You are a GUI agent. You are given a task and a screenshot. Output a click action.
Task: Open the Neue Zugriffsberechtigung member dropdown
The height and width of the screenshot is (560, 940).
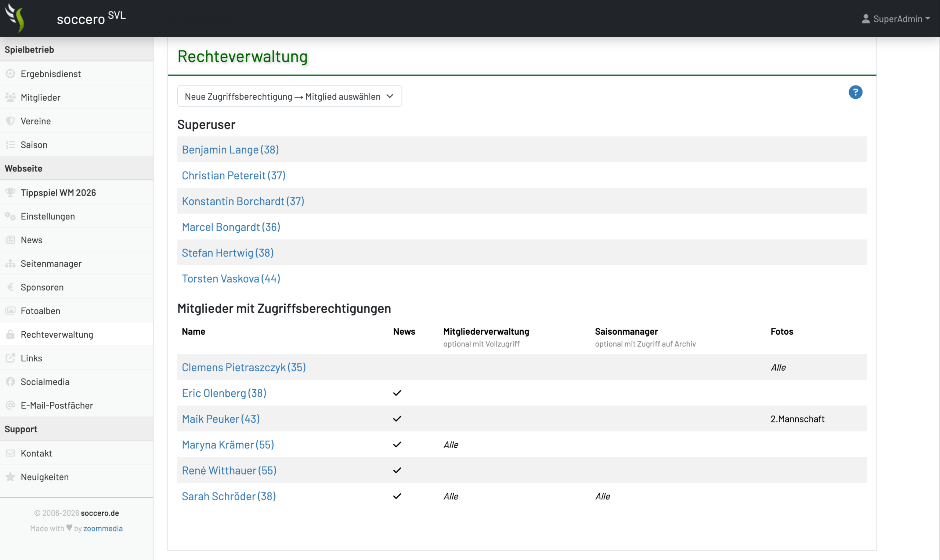289,96
